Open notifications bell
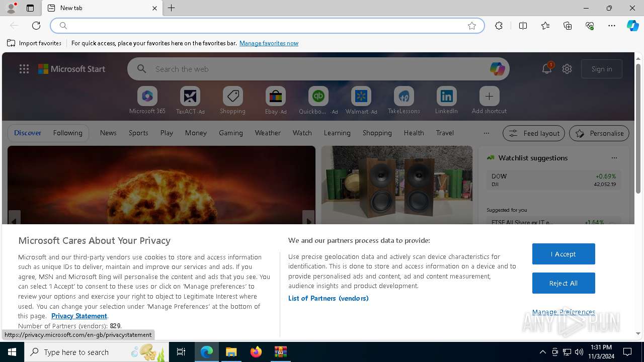Image resolution: width=644 pixels, height=362 pixels. (547, 69)
